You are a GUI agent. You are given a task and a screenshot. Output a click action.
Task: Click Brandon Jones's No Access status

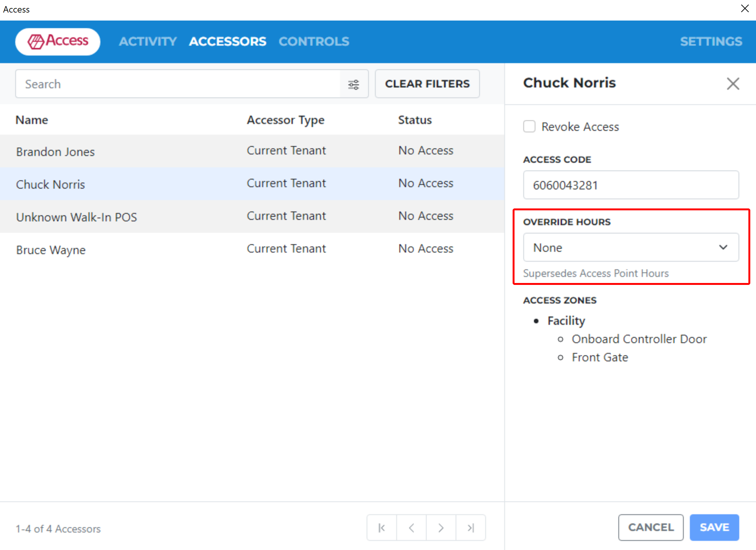pos(426,151)
